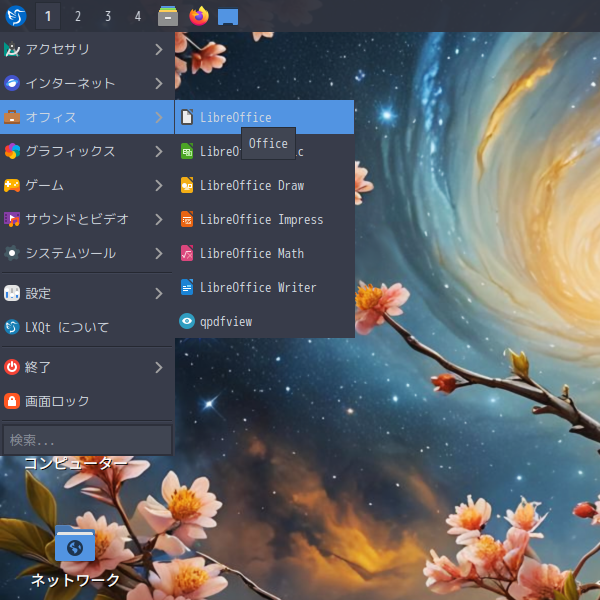Click the LibreOffice Writer icon
Image resolution: width=600 pixels, height=600 pixels.
coord(187,287)
